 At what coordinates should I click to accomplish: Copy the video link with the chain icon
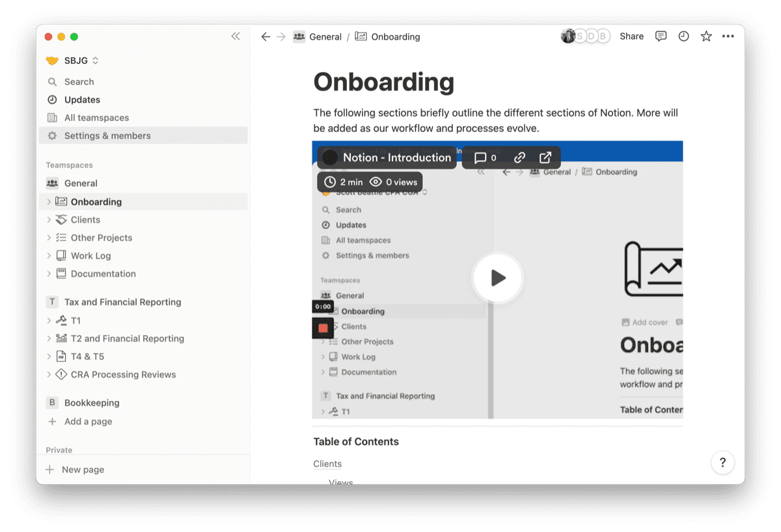[x=519, y=157]
